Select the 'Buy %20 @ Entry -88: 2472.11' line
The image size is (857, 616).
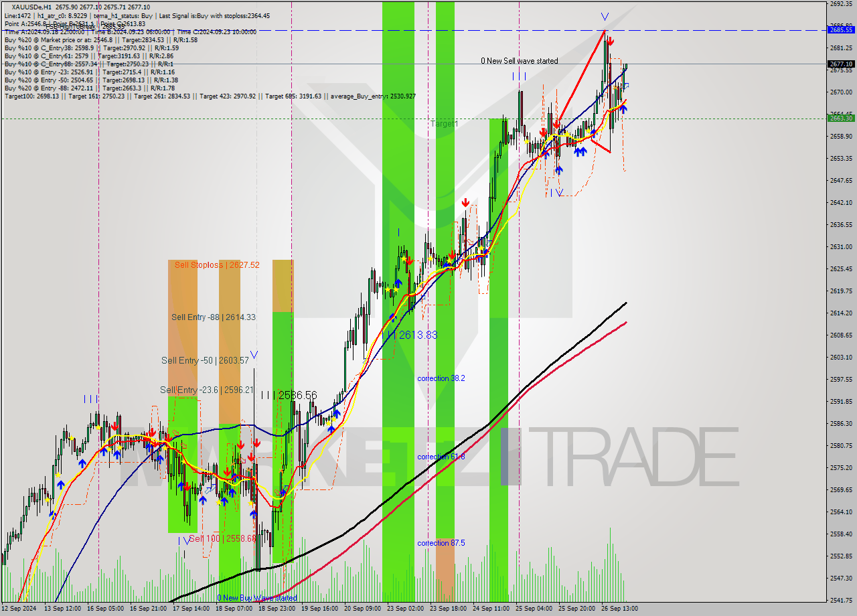tap(89, 88)
